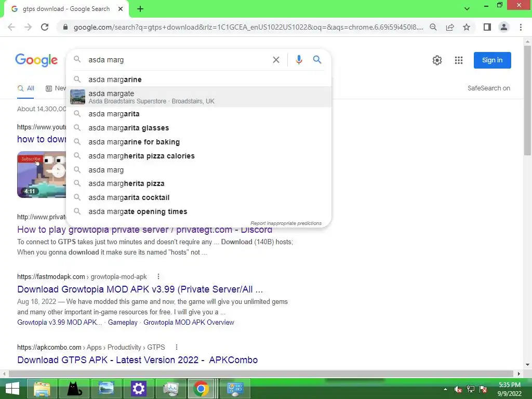Reload the page with the refresh icon
The image size is (532, 399).
click(45, 27)
